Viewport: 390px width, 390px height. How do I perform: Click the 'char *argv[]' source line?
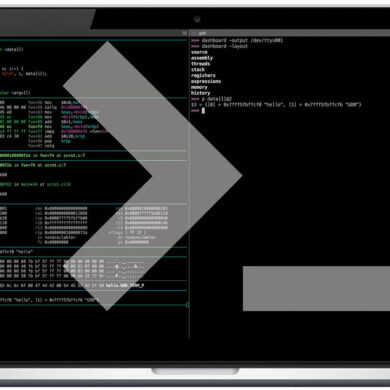[15, 93]
